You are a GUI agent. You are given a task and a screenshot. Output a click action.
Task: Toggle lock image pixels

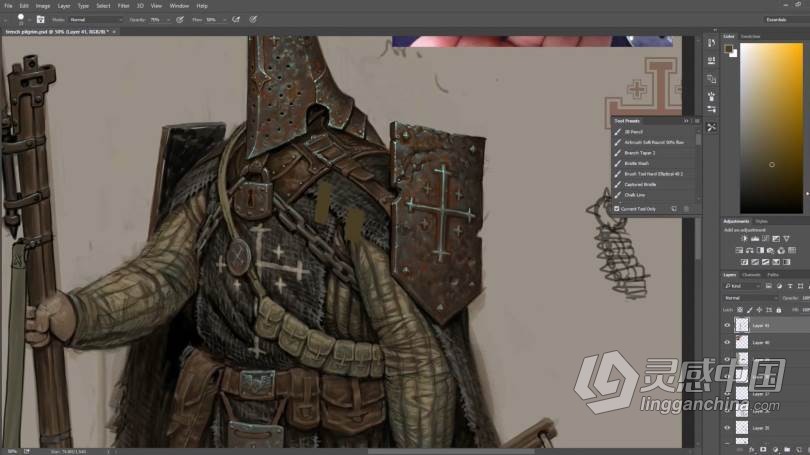point(750,310)
